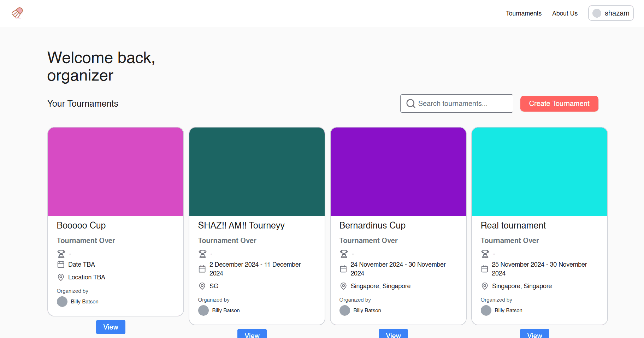Click the teal banner of SHAZ!! AM!! Tourneyy
The width and height of the screenshot is (644, 338).
click(257, 172)
